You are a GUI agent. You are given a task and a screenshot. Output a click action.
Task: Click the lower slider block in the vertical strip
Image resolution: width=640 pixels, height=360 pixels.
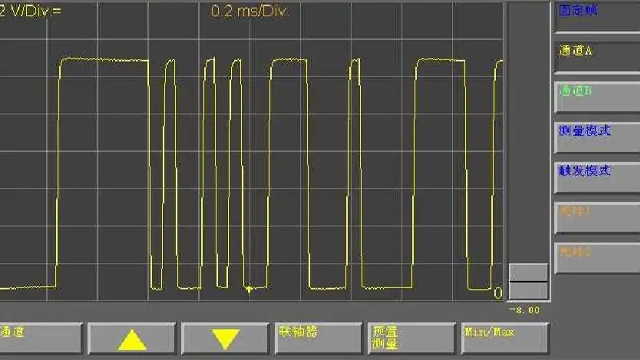coord(528,291)
